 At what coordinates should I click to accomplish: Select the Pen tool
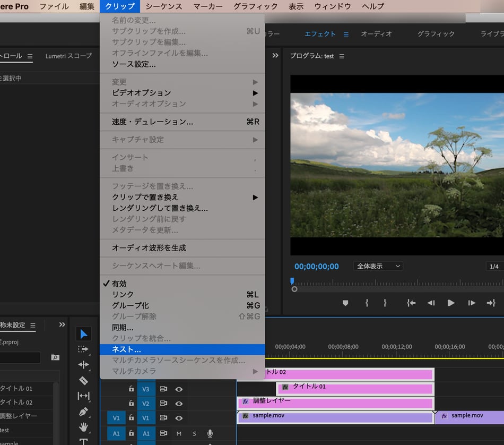click(83, 412)
